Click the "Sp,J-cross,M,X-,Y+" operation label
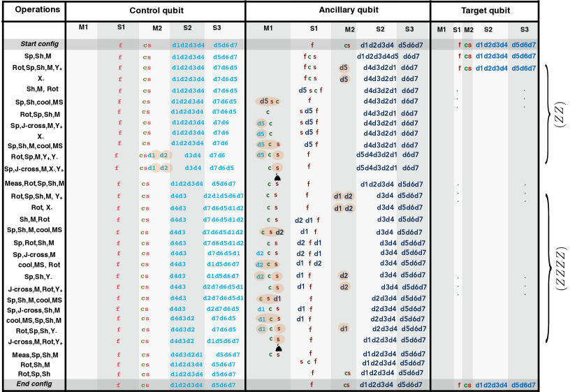Screen dimensions: 577x392 (x=34, y=169)
